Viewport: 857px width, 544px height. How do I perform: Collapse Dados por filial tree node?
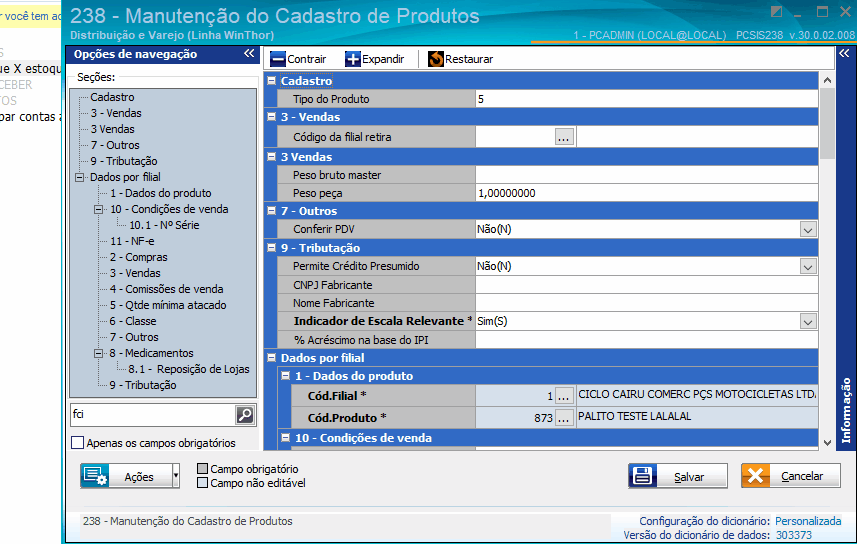point(80,177)
